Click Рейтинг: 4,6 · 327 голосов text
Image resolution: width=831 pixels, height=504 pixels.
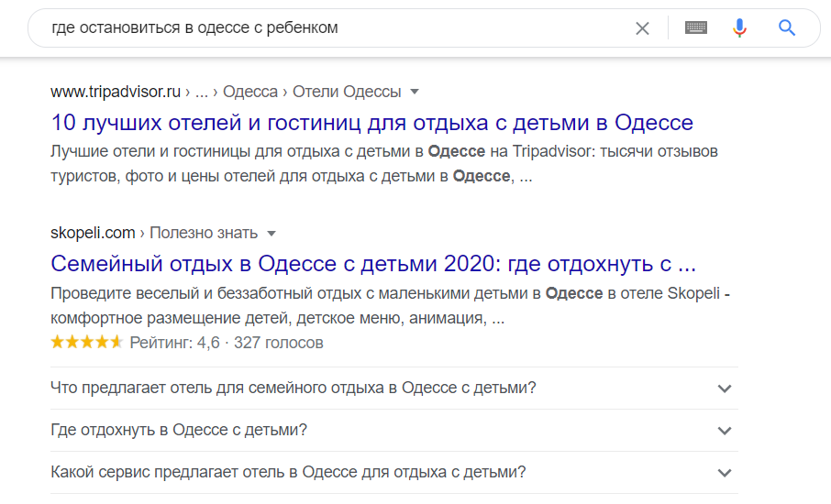click(227, 343)
